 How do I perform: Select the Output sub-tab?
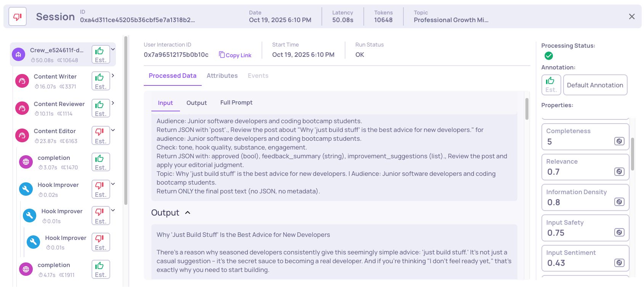point(196,103)
